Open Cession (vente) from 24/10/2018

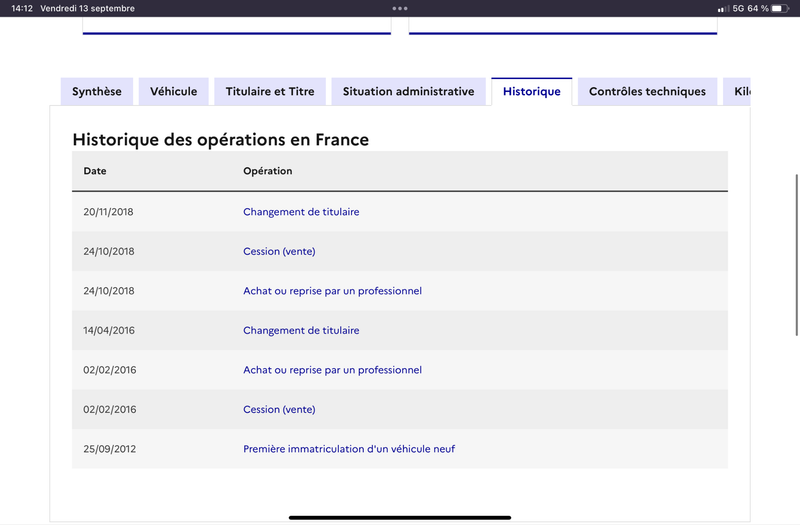click(279, 252)
